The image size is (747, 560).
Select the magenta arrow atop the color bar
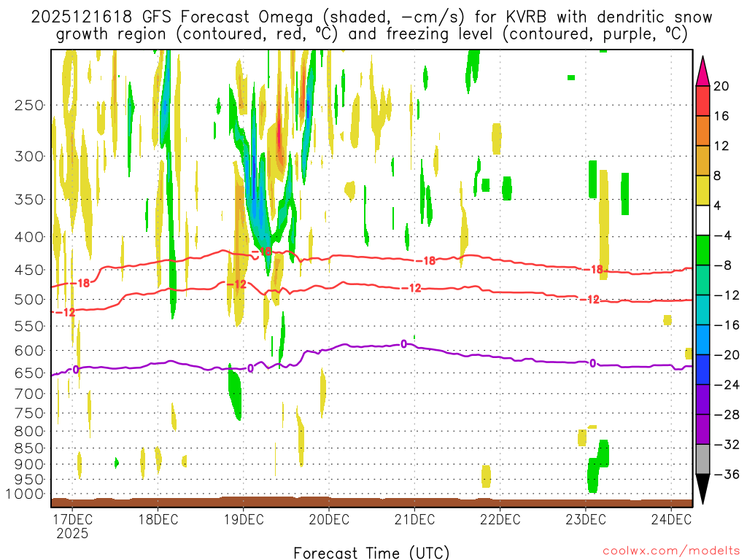[x=703, y=70]
